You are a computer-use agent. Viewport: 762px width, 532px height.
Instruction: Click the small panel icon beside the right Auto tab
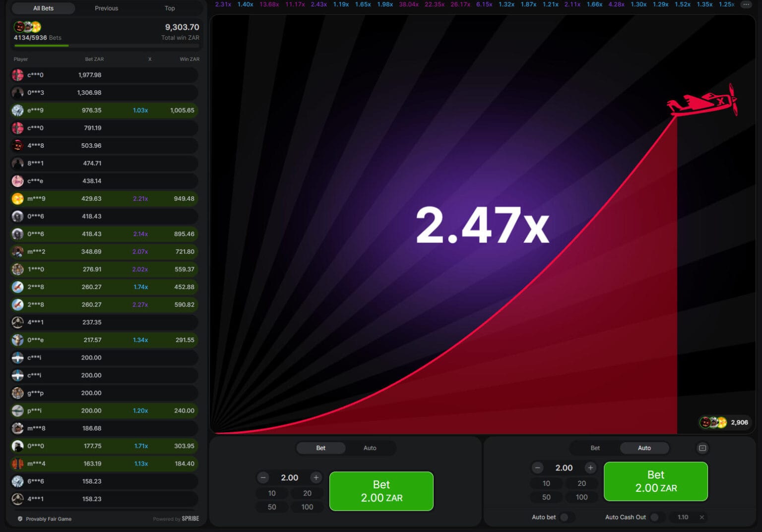tap(702, 448)
